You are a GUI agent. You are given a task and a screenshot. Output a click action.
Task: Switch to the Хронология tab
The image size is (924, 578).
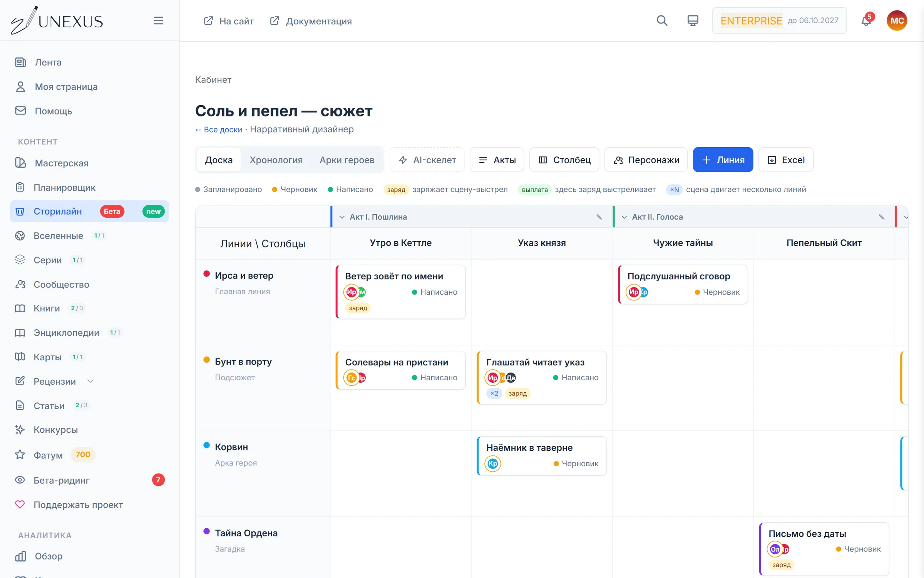coord(276,160)
